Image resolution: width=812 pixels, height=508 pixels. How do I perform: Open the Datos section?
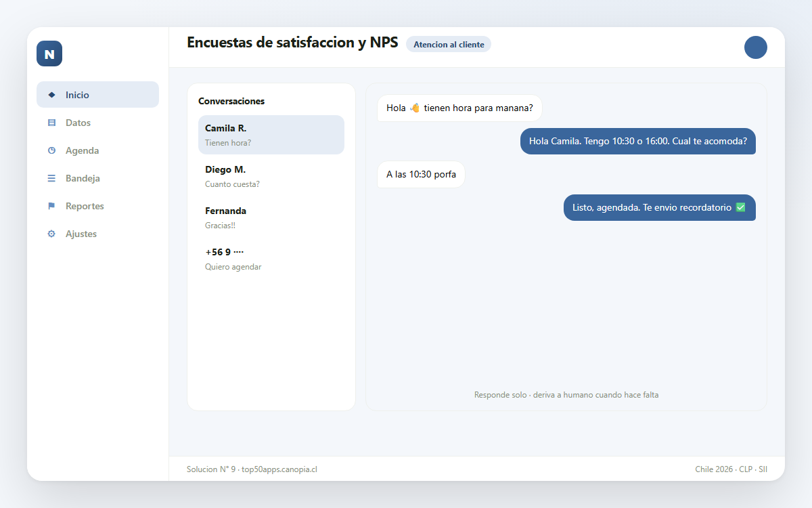point(97,123)
